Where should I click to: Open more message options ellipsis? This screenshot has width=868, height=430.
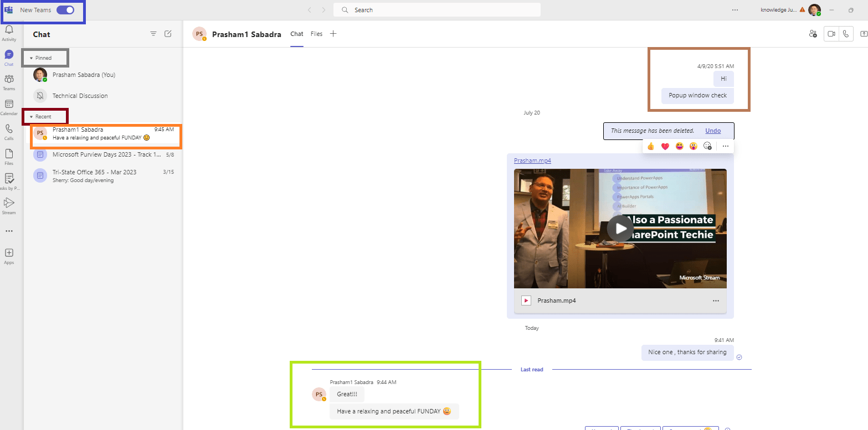tap(726, 146)
